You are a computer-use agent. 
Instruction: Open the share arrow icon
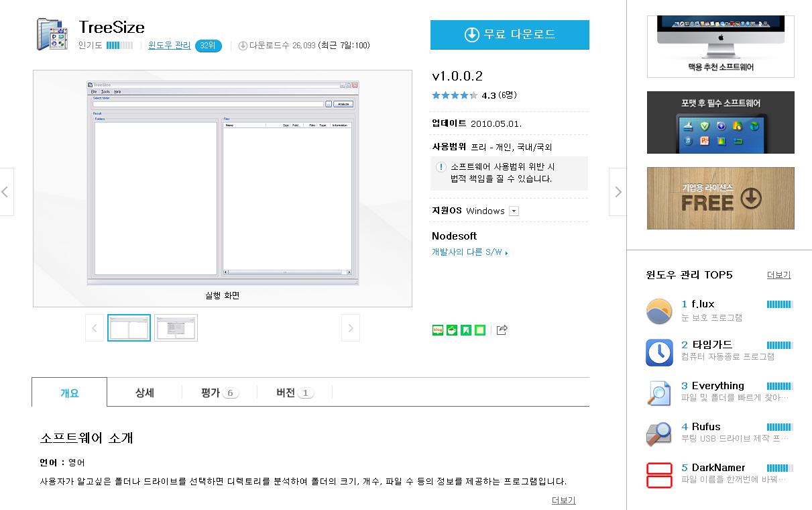(502, 329)
